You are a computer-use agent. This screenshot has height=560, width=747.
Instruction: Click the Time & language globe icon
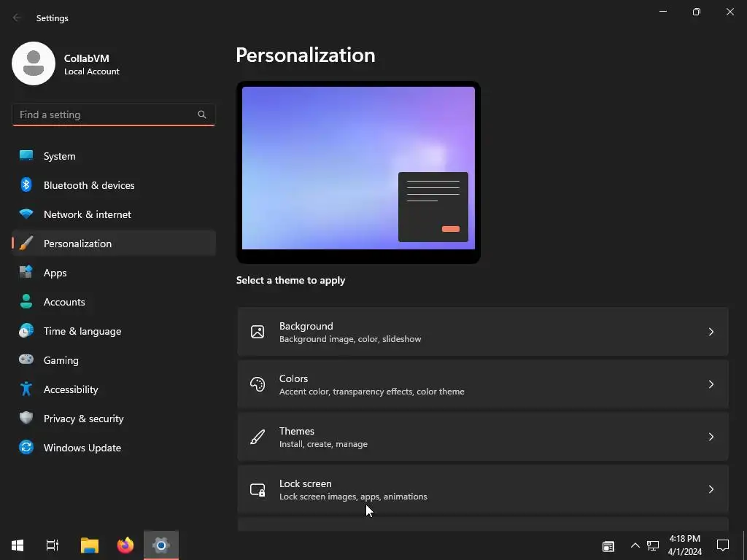pos(26,330)
